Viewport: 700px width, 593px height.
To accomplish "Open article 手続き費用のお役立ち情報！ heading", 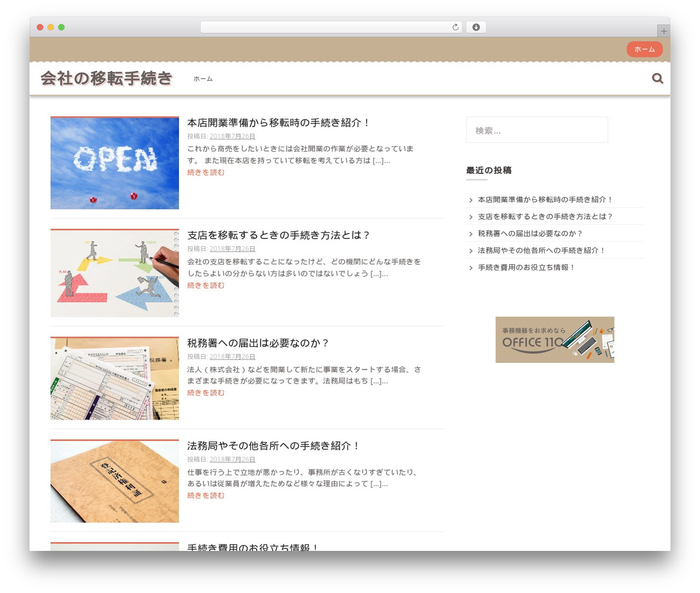I will click(253, 547).
